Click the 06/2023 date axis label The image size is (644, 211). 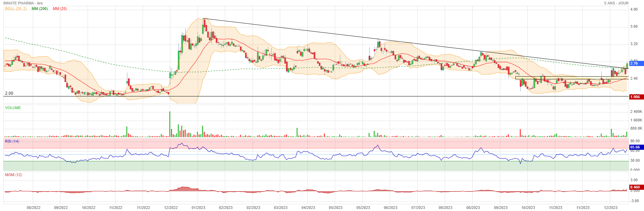coord(390,208)
